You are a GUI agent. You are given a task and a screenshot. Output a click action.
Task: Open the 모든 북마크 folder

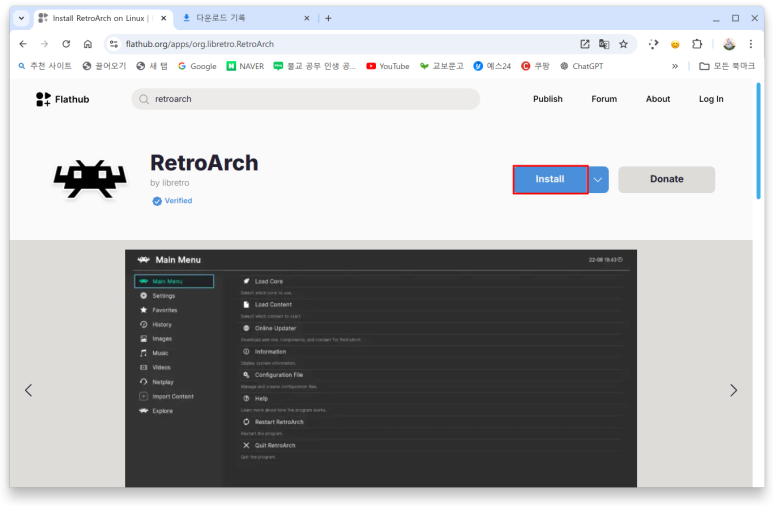727,66
